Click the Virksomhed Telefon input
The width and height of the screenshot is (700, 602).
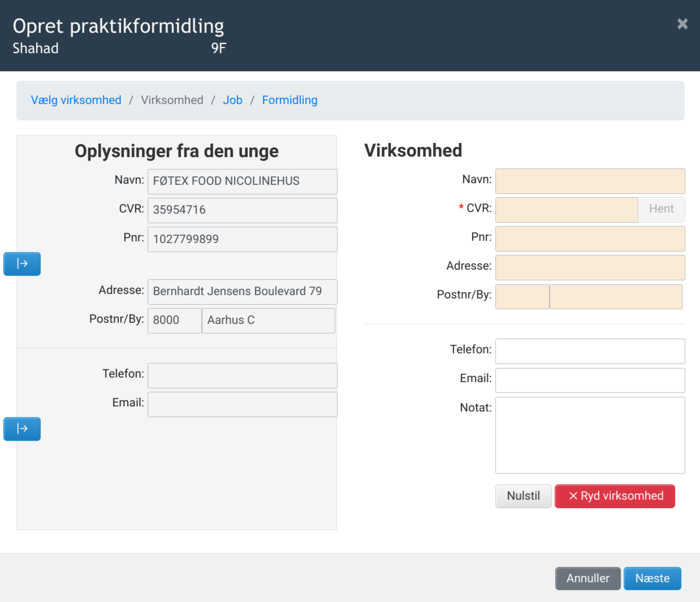[590, 351]
